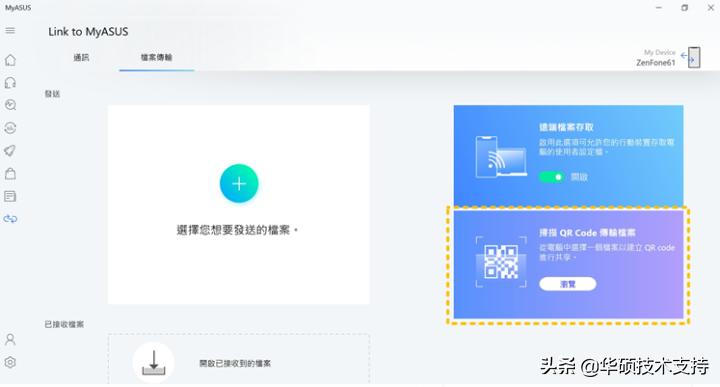720x387 pixels.
Task: Click the green plus add-file button
Action: (239, 184)
